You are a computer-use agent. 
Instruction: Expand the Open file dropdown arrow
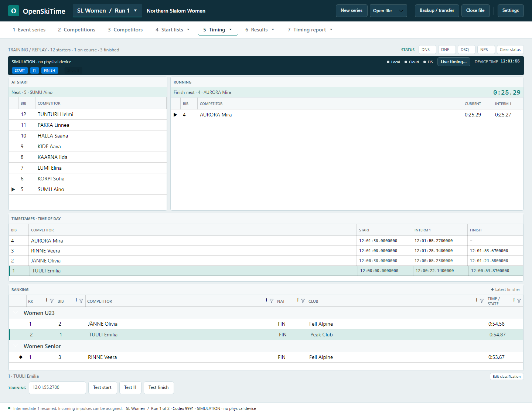click(x=401, y=11)
